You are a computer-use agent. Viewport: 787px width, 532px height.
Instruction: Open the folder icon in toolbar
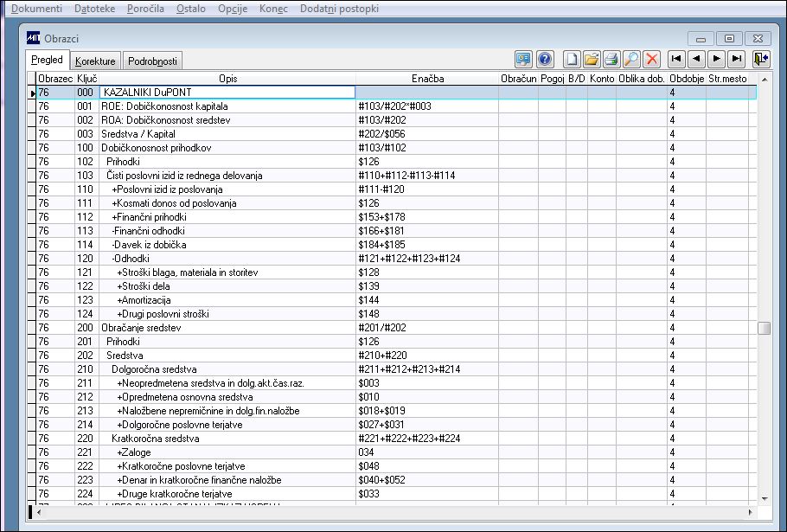point(592,59)
